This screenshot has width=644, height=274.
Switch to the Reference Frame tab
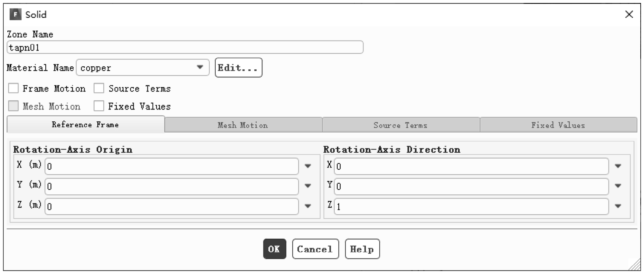[86, 125]
